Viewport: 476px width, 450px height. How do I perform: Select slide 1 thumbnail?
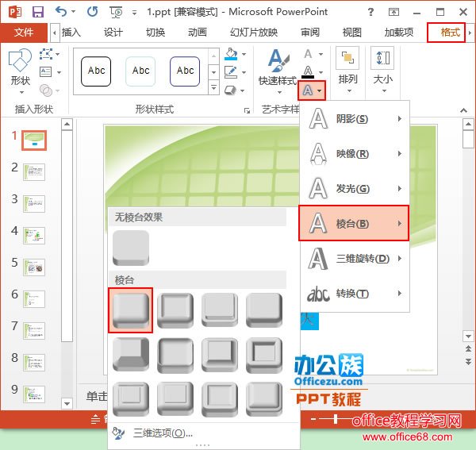[34, 140]
